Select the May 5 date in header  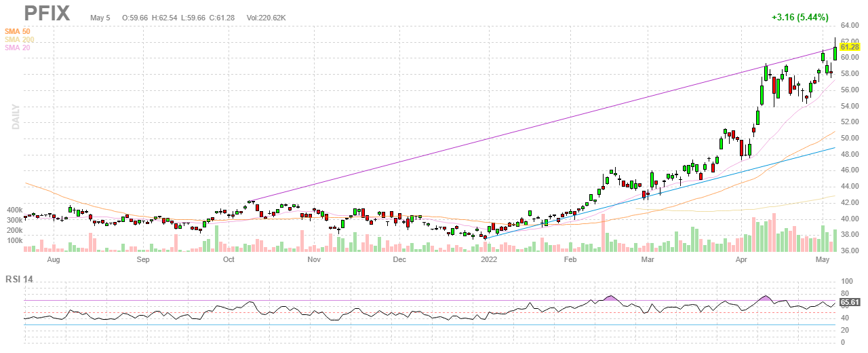coord(100,17)
